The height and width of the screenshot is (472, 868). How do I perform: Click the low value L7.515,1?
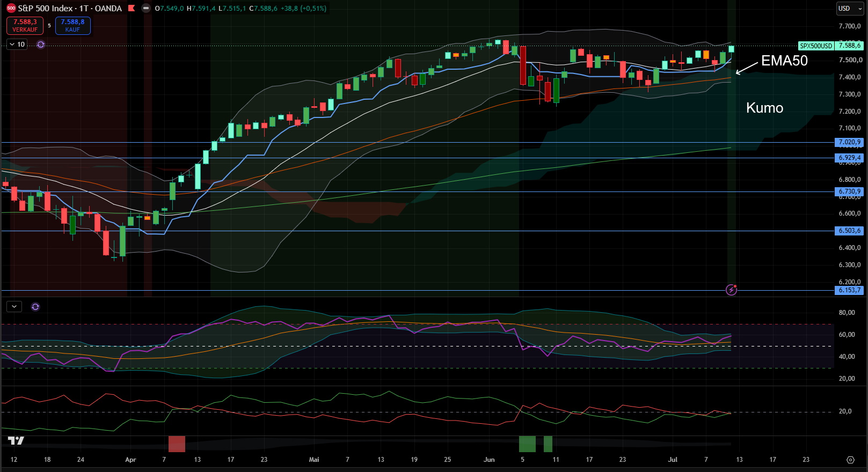232,9
